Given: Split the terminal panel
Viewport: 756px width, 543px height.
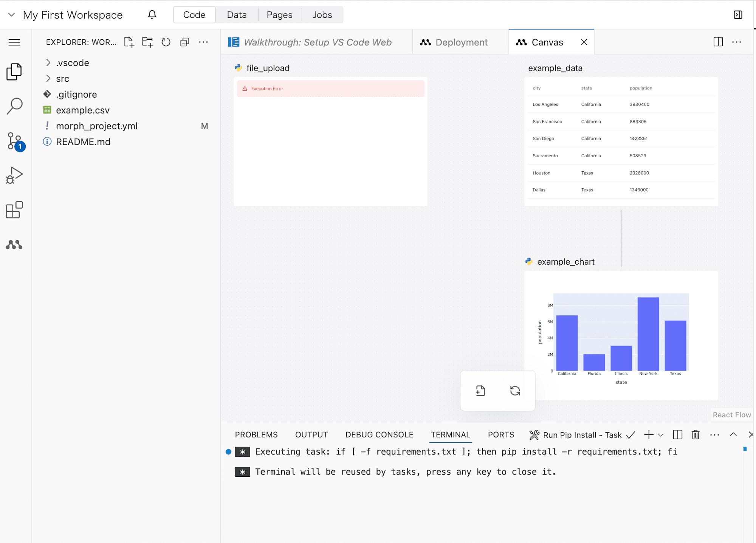Looking at the screenshot, I should (x=677, y=435).
